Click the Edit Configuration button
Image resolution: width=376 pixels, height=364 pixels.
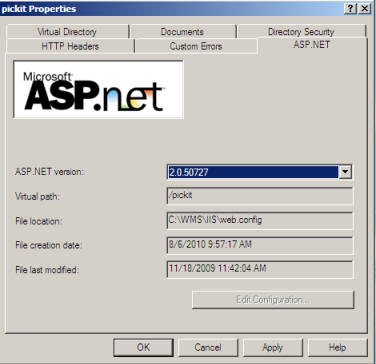click(x=273, y=300)
